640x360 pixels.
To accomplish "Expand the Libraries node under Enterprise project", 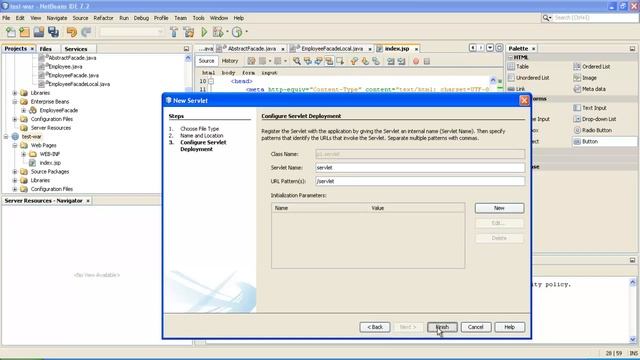I will [x=15, y=93].
